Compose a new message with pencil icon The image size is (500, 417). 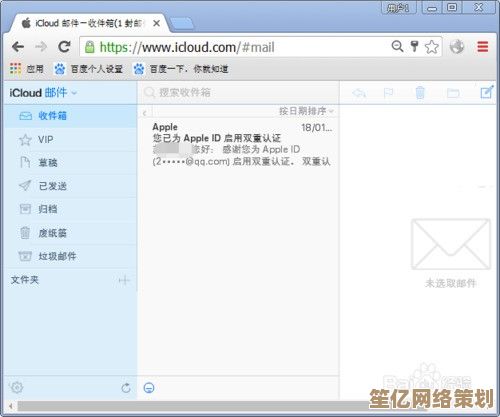(487, 92)
